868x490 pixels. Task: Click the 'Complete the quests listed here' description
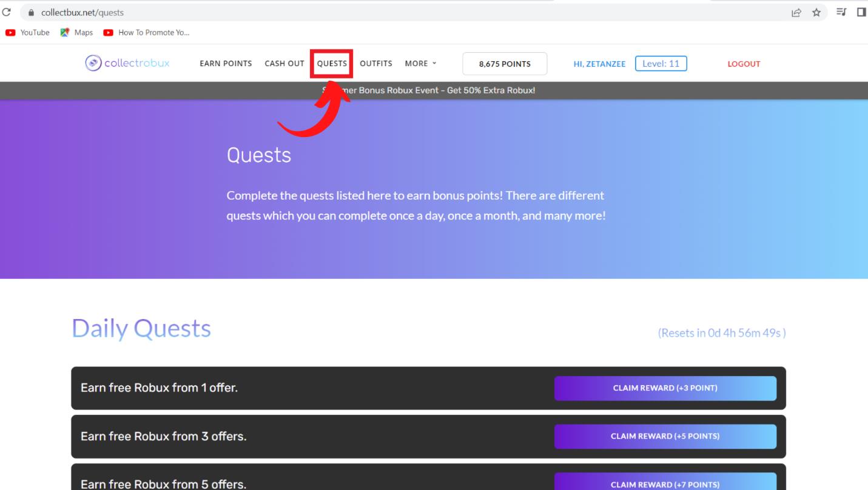pyautogui.click(x=416, y=206)
